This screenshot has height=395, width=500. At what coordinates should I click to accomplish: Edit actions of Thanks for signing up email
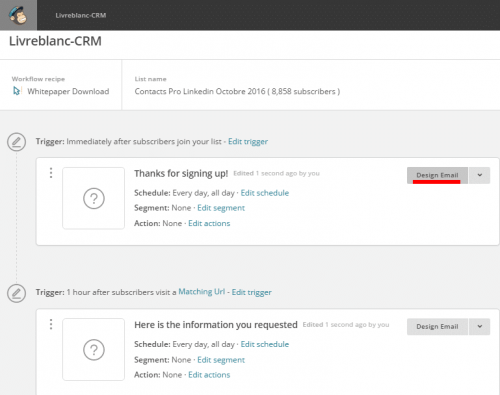(x=209, y=223)
